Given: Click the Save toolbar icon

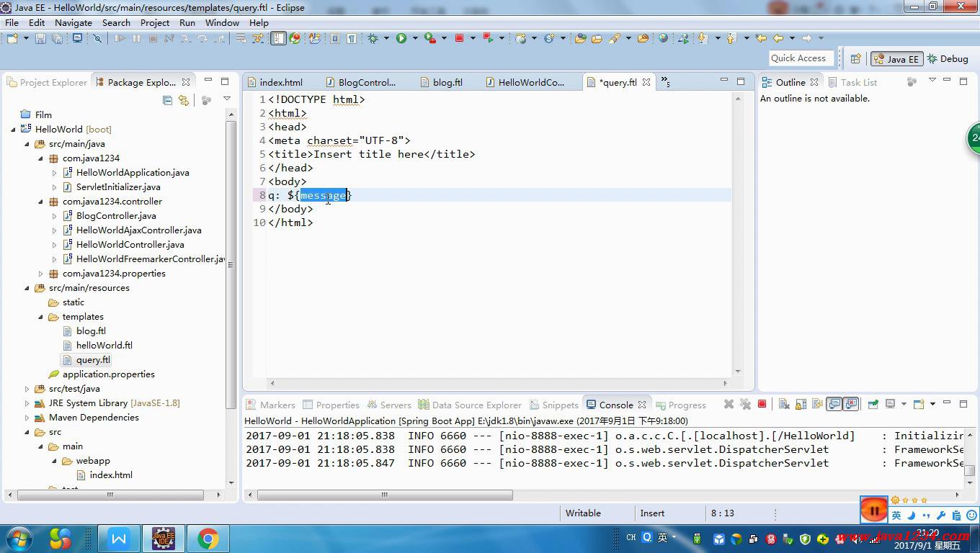Looking at the screenshot, I should [40, 38].
